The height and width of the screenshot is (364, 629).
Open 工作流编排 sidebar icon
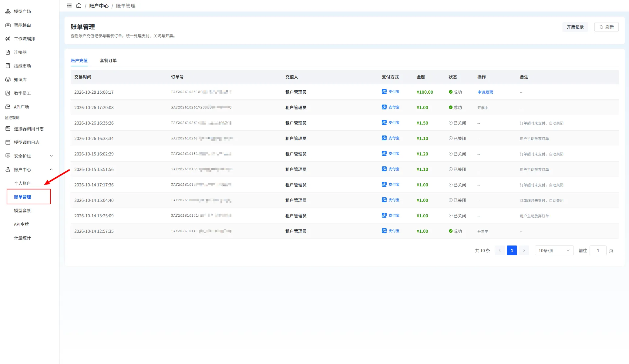(x=8, y=38)
